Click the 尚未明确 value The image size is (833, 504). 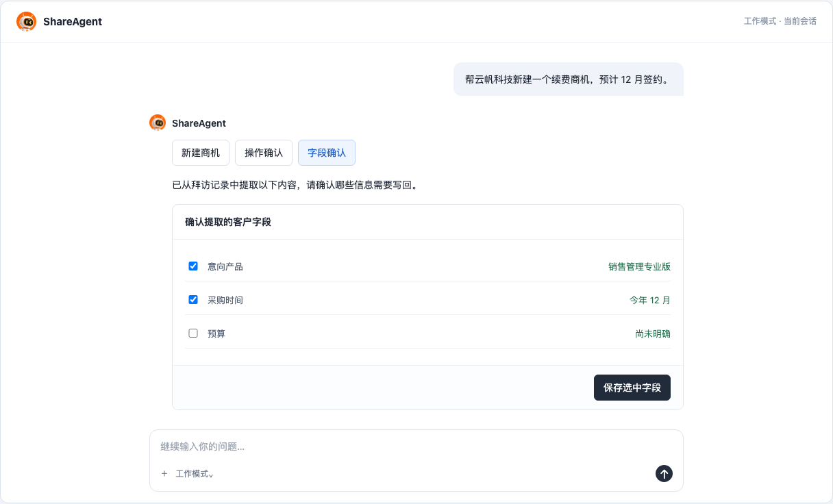(653, 333)
